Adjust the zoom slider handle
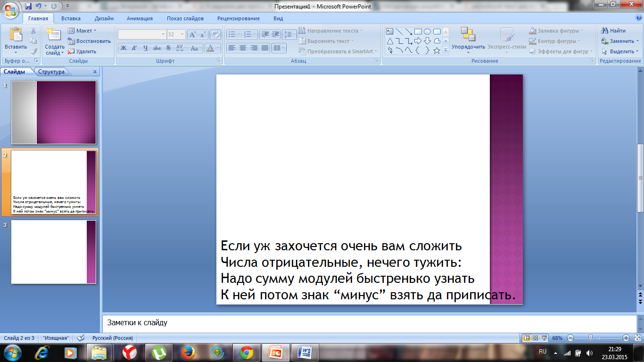 (590, 338)
